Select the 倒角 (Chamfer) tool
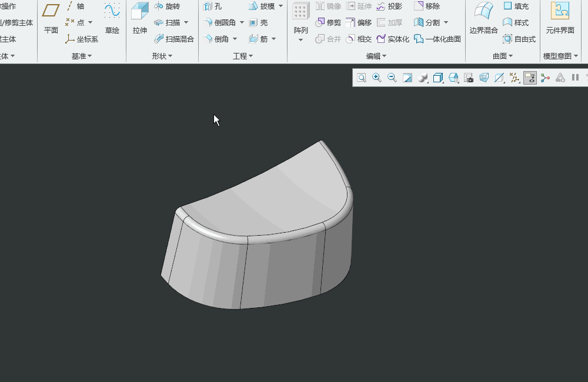 tap(216, 39)
